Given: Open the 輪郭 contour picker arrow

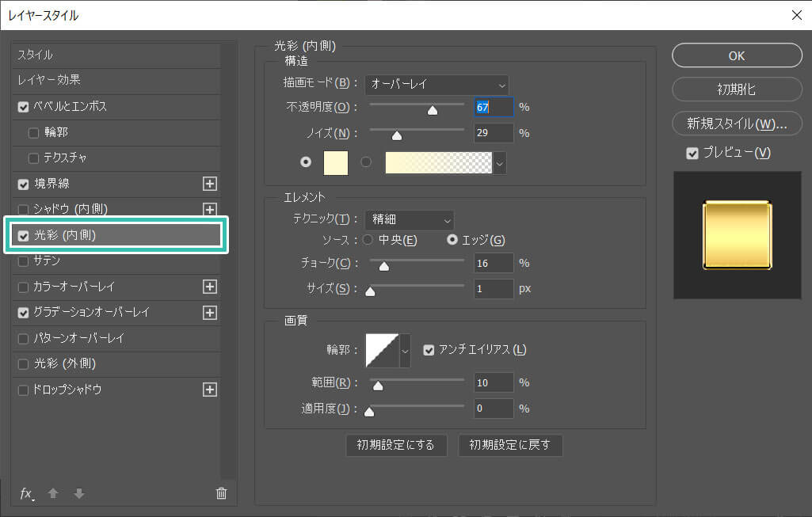Looking at the screenshot, I should (405, 351).
